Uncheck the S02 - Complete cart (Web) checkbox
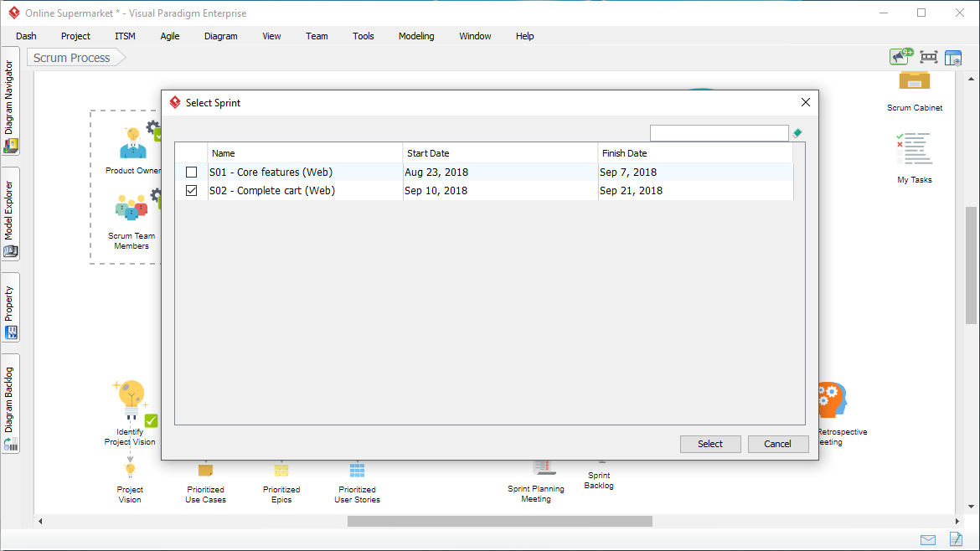 191,191
